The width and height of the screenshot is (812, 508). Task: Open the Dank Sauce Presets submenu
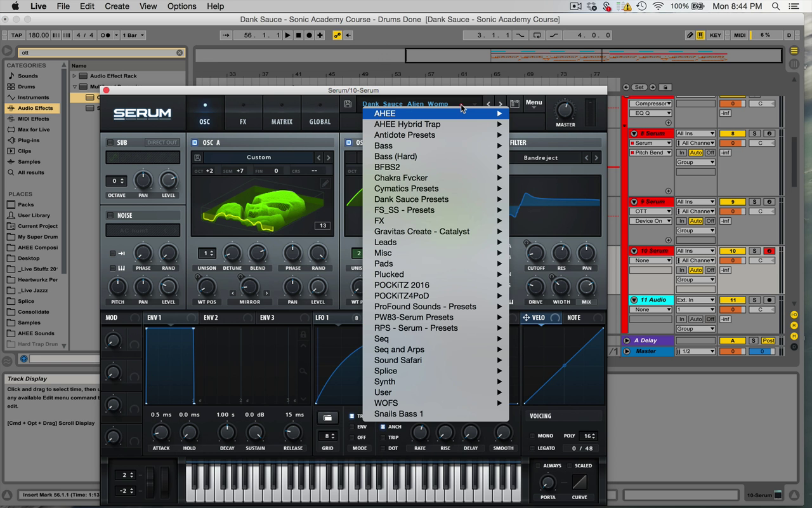(x=436, y=199)
